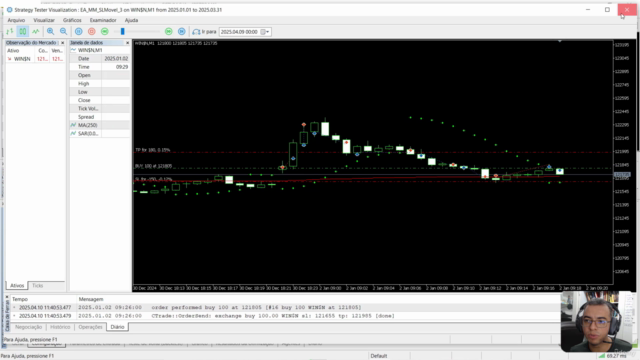
Task: Open the go-to date dropdown arrow
Action: (267, 32)
